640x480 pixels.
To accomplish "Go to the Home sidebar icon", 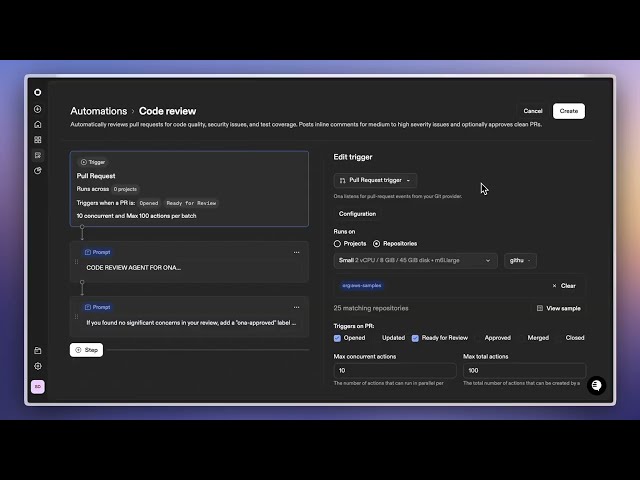I will (38, 124).
